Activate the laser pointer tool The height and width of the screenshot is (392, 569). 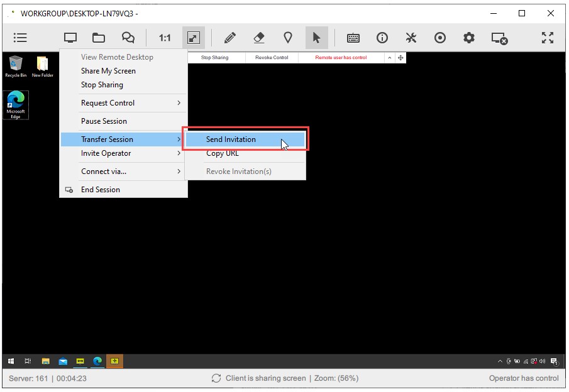click(x=288, y=38)
